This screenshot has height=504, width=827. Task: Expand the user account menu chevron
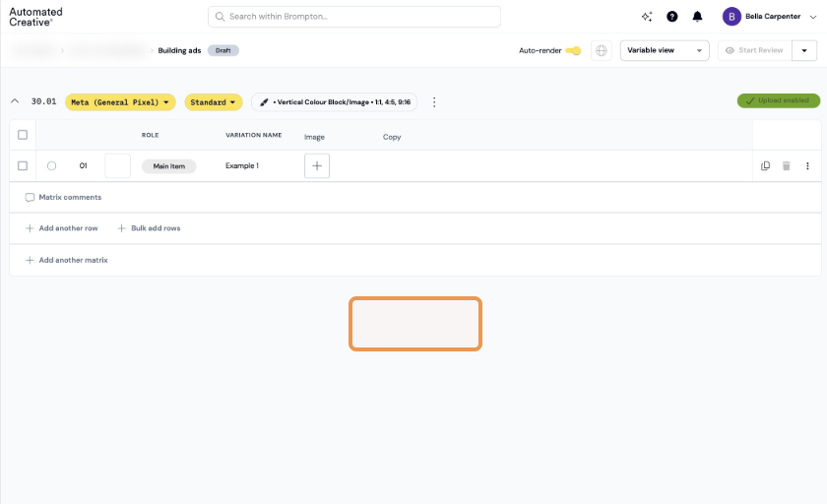click(x=813, y=17)
